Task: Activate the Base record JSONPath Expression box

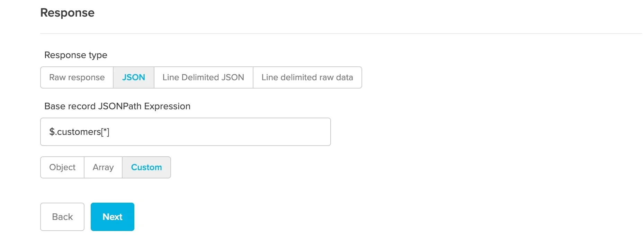Action: [x=186, y=132]
